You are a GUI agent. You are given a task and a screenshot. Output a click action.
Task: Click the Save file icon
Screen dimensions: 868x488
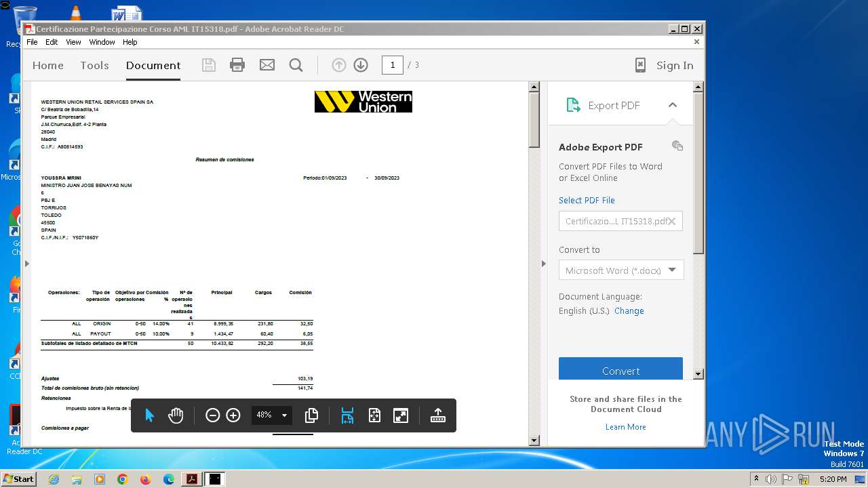(x=209, y=65)
